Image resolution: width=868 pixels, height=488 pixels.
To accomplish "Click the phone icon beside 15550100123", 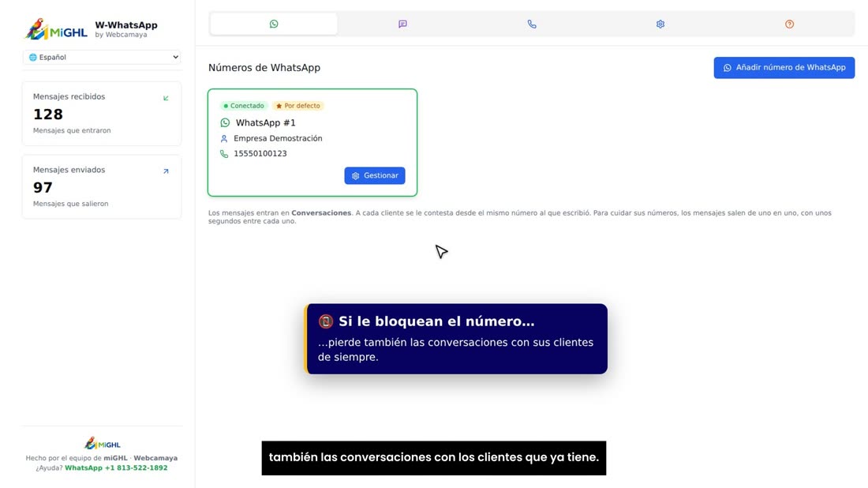I will click(x=224, y=153).
